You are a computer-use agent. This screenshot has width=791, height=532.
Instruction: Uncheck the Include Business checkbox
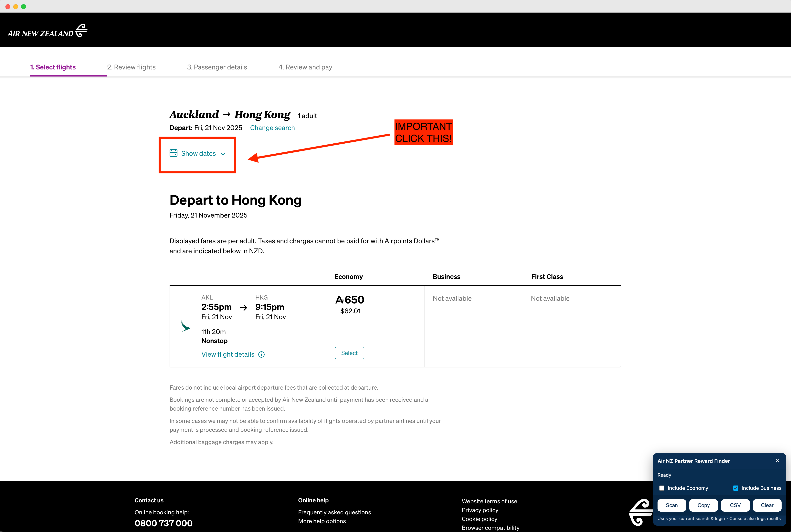pos(735,488)
